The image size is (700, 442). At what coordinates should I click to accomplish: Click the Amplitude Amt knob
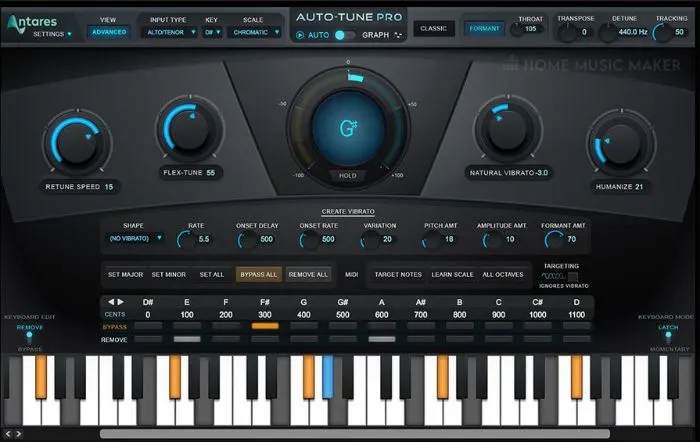click(x=492, y=240)
